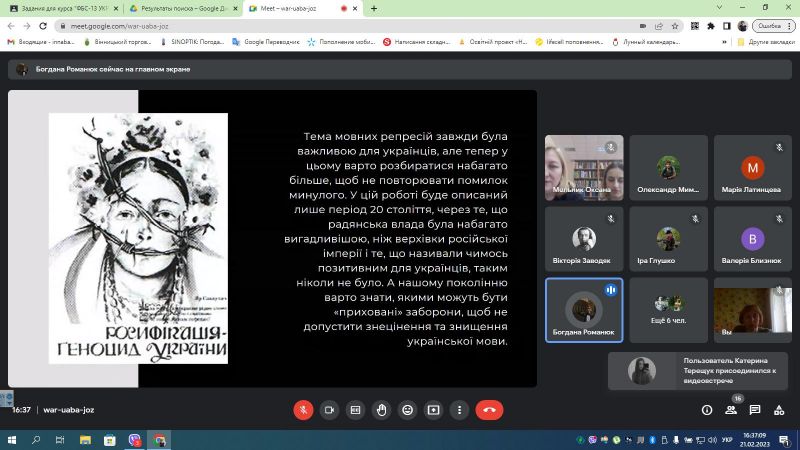Viewport: 800px width, 450px height.
Task: Open the tab search chevron in Chrome
Action: [719, 7]
